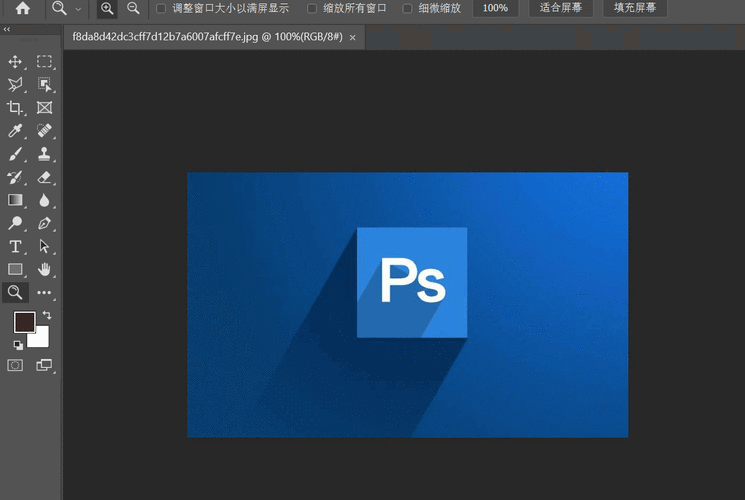745x500 pixels.
Task: Select the Hand tool
Action: click(x=44, y=269)
